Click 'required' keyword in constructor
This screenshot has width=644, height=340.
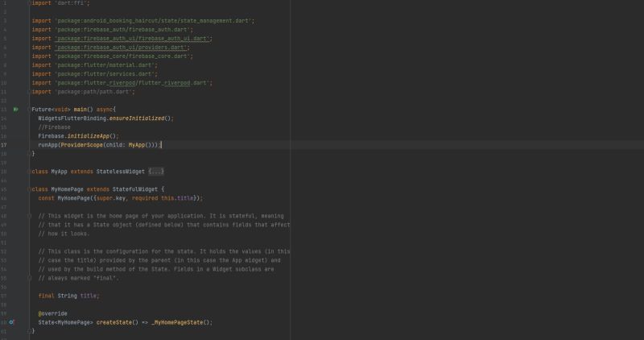click(x=145, y=198)
